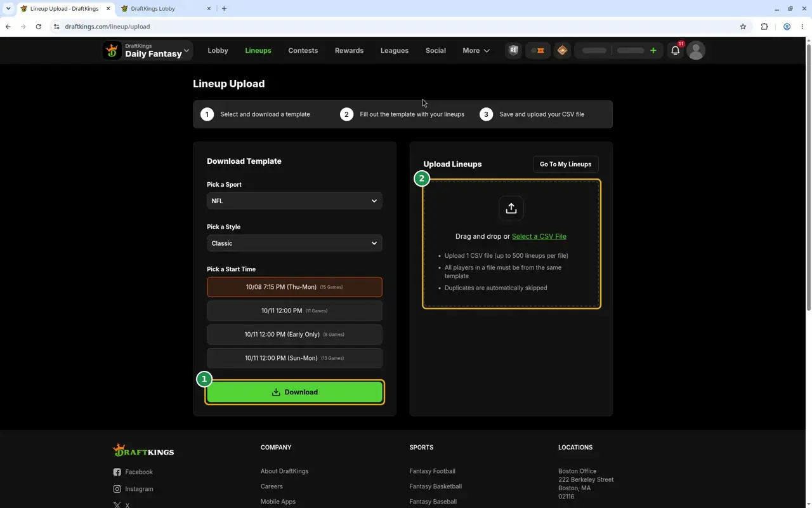Viewport: 812px width, 508px height.
Task: Expand the Daily Fantasy product switcher
Action: [x=147, y=51]
